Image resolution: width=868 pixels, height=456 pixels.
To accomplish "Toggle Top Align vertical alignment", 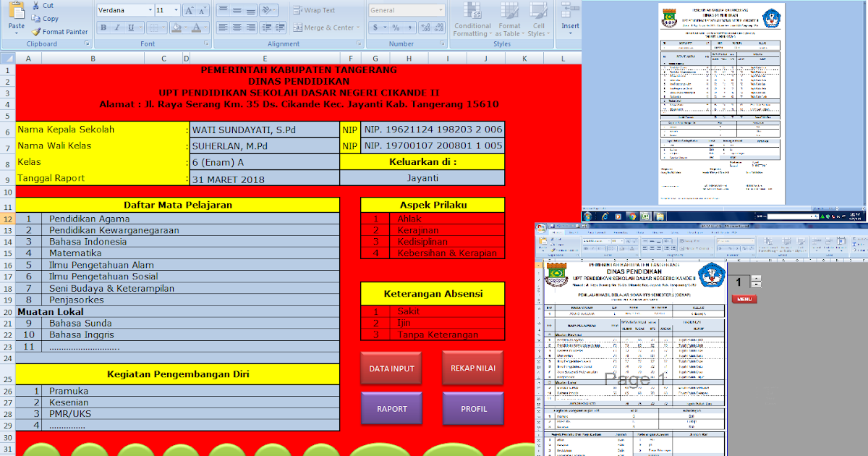I will pyautogui.click(x=222, y=10).
